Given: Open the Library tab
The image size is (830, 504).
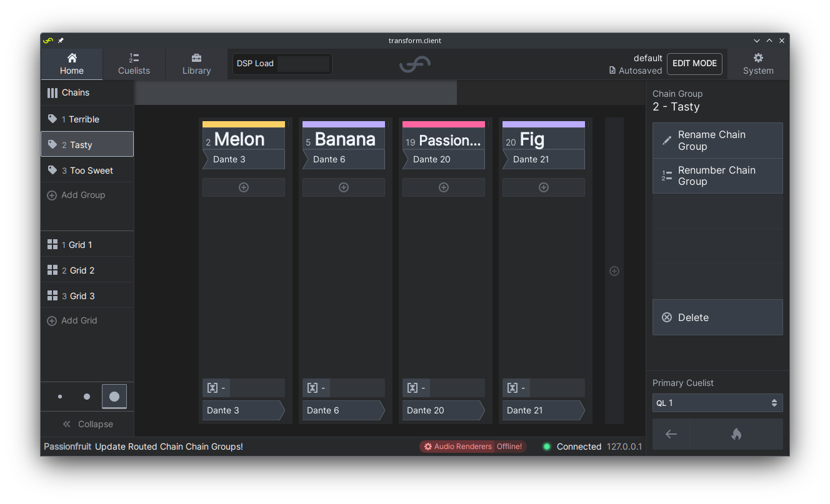Looking at the screenshot, I should [196, 64].
